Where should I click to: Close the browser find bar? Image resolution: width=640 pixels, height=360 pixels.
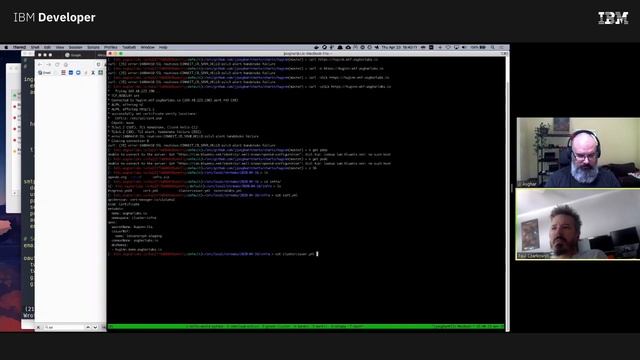coord(38,327)
